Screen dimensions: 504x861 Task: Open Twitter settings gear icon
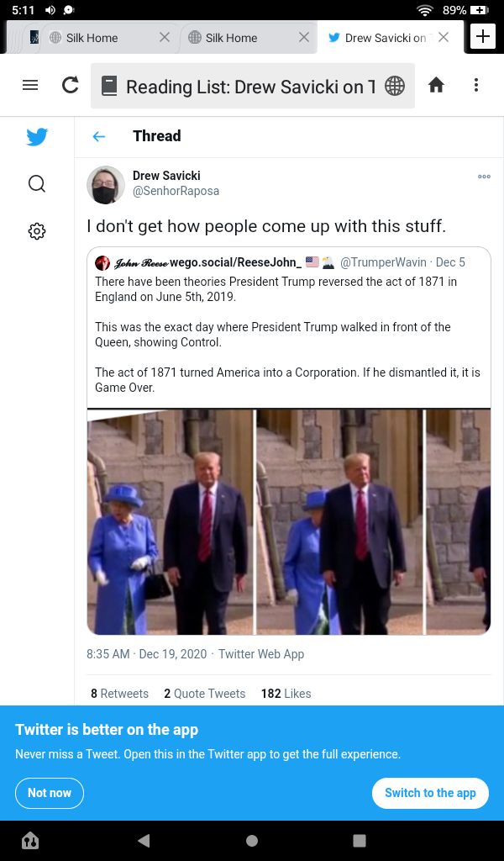[x=37, y=231]
